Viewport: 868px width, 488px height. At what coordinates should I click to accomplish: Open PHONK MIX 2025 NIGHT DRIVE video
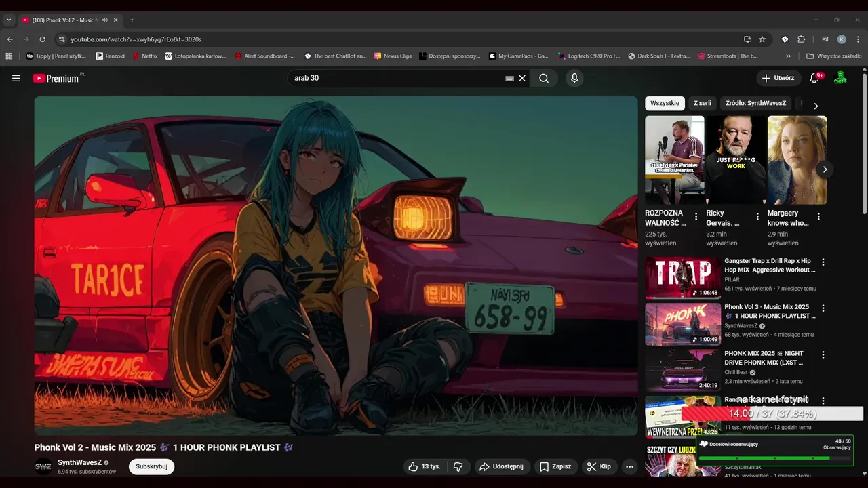coord(764,358)
